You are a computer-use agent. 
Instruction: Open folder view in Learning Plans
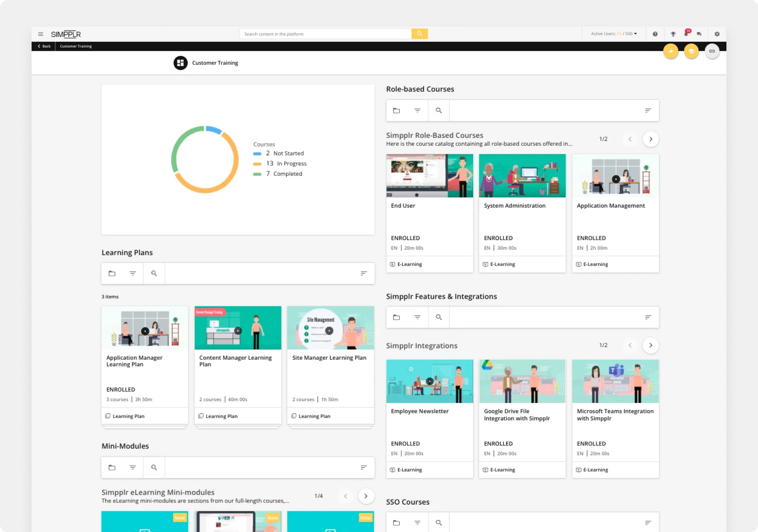point(112,274)
